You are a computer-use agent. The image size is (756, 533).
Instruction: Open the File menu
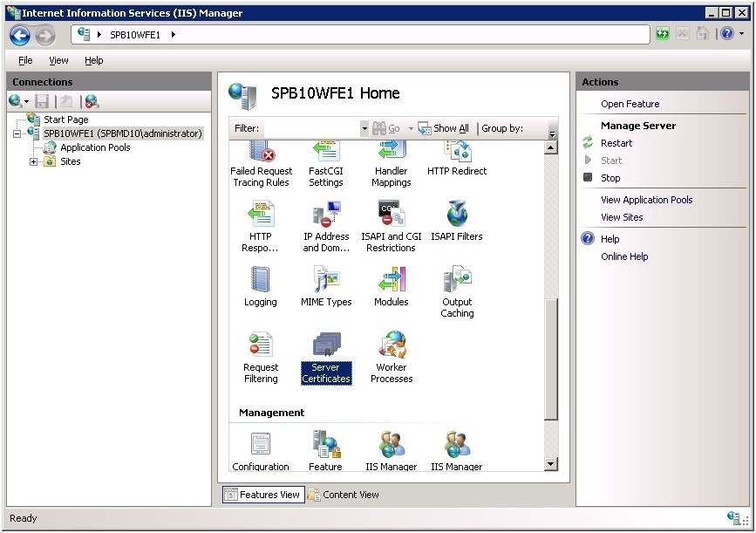coord(25,60)
